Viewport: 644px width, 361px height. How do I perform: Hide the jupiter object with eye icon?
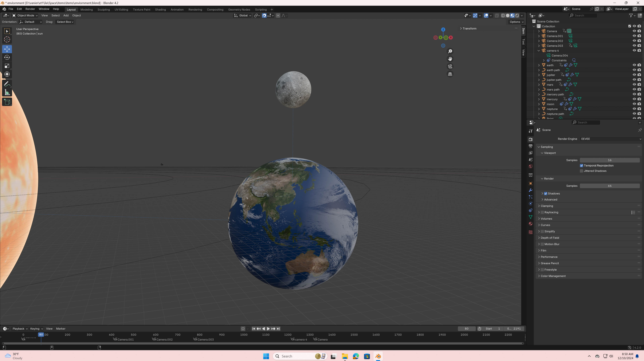point(634,75)
